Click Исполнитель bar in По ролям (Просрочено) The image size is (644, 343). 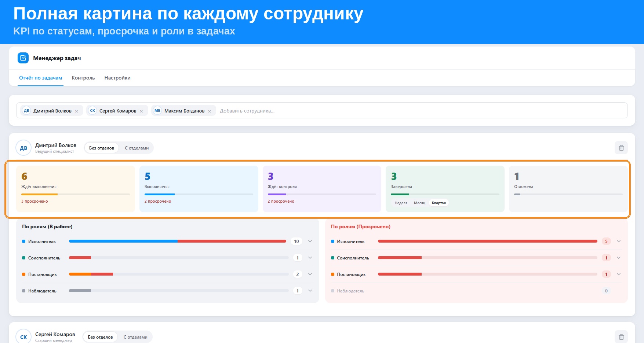pyautogui.click(x=488, y=241)
